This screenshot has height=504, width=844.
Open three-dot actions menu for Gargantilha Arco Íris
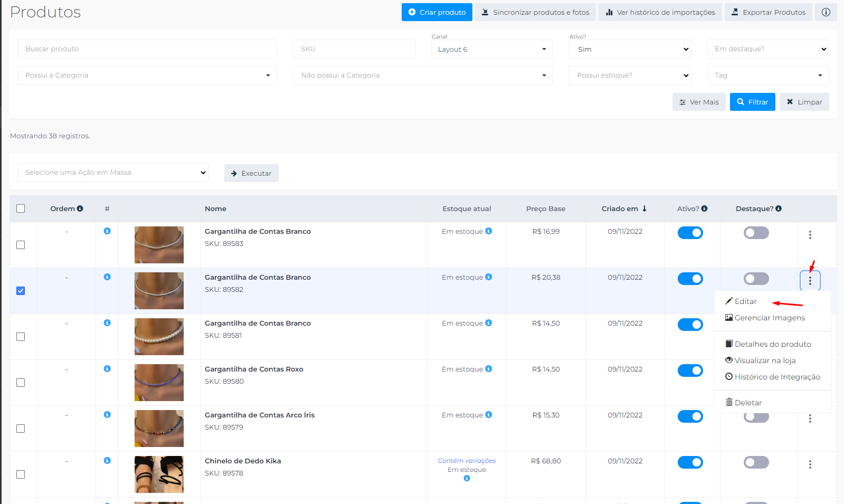coord(810,419)
